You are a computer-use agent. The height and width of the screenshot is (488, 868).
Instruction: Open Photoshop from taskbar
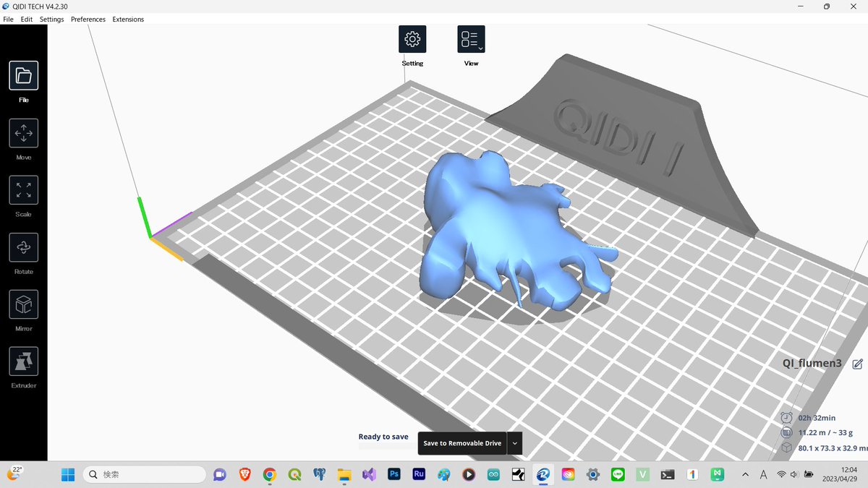point(394,474)
